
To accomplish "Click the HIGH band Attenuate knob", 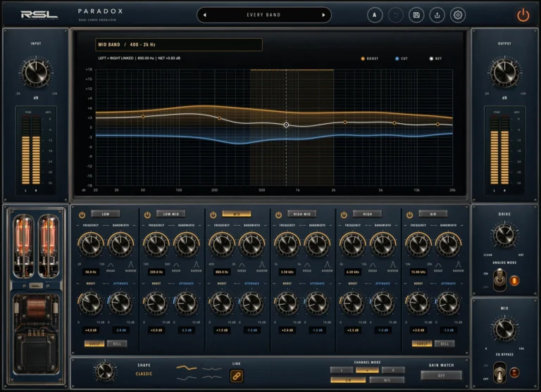I will coord(383,303).
